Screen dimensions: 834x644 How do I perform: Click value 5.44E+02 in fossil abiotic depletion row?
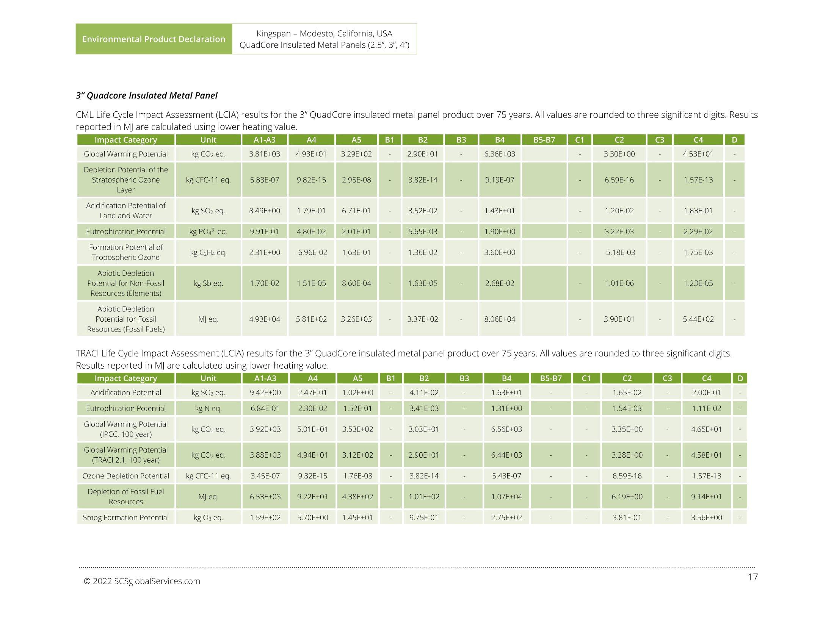click(x=698, y=319)
